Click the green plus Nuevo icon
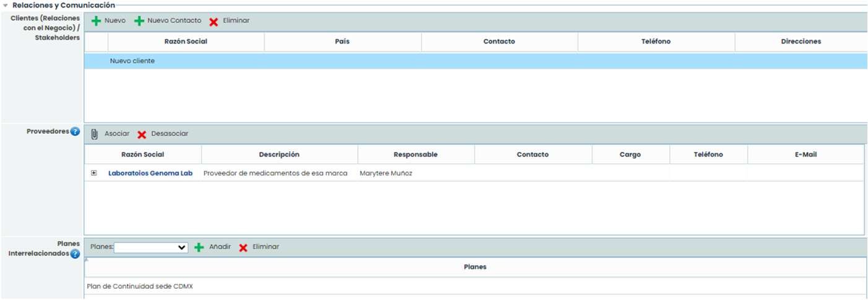 point(96,21)
